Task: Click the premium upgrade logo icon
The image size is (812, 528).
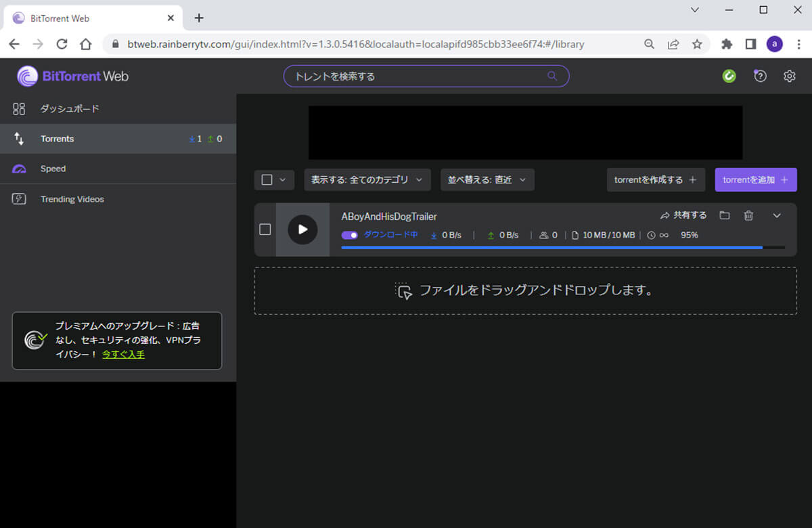Action: click(x=35, y=339)
